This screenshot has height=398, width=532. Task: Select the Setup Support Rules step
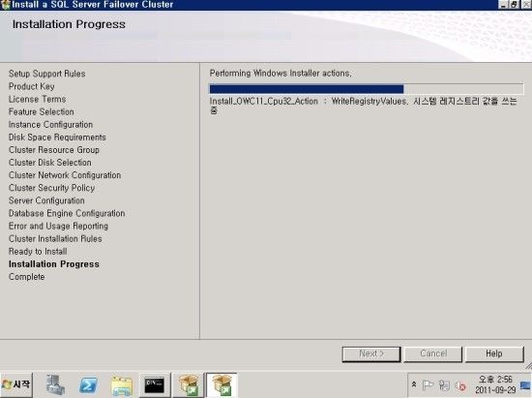coord(46,74)
